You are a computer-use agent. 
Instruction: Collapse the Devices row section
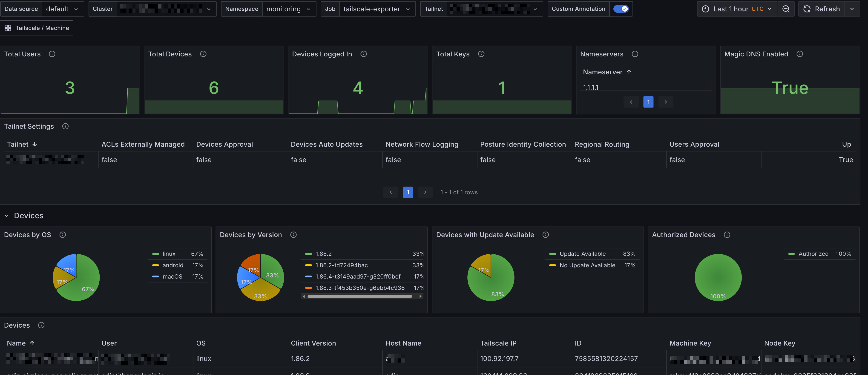[6, 215]
